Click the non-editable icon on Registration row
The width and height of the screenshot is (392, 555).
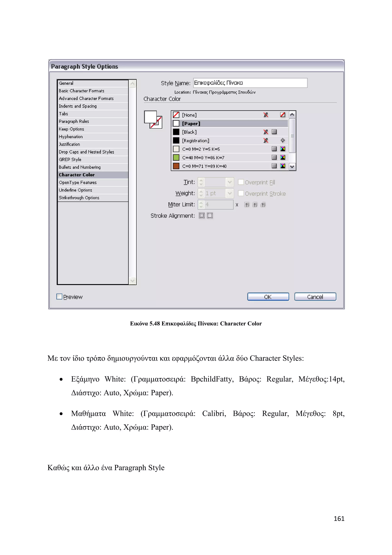266,140
